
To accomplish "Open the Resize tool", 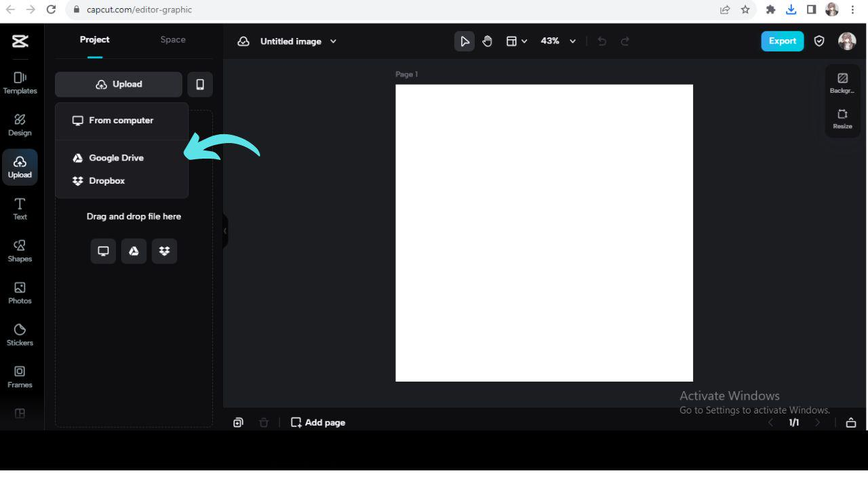I will [843, 119].
